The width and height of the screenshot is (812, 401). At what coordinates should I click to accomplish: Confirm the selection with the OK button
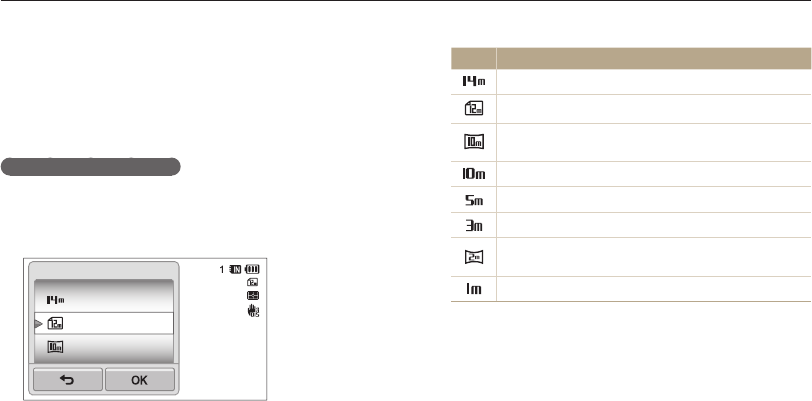pos(140,380)
